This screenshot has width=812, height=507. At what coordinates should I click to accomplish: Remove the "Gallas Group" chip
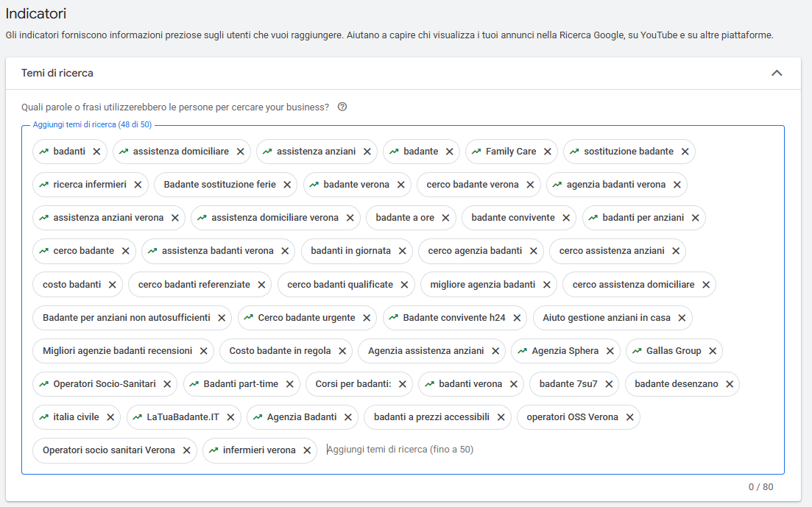click(x=712, y=351)
